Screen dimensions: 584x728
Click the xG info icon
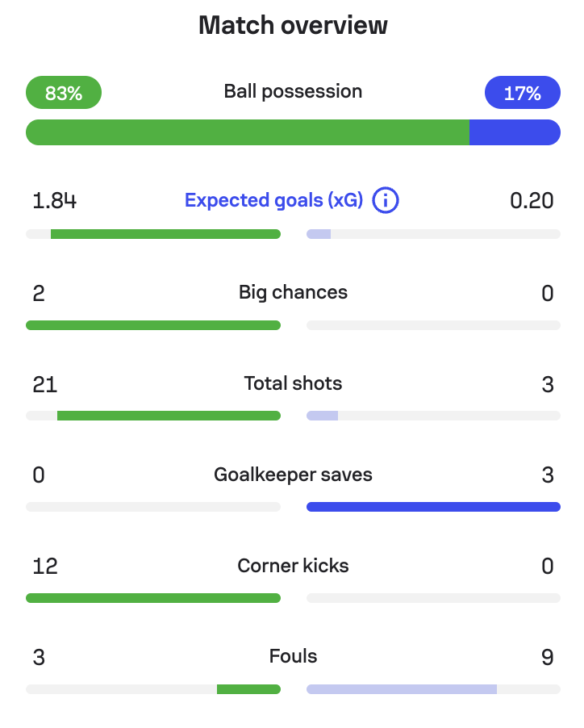pos(386,200)
